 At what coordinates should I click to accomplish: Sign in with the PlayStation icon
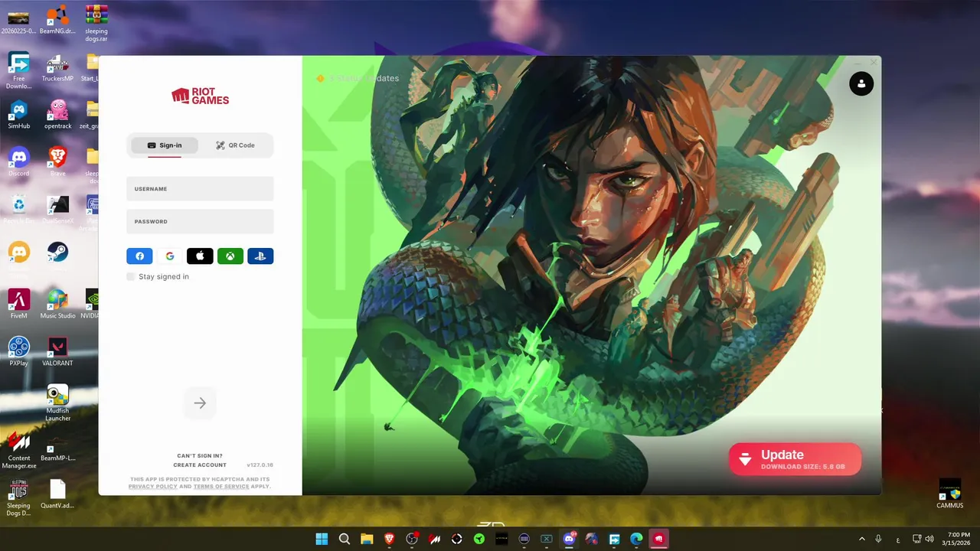(x=260, y=256)
